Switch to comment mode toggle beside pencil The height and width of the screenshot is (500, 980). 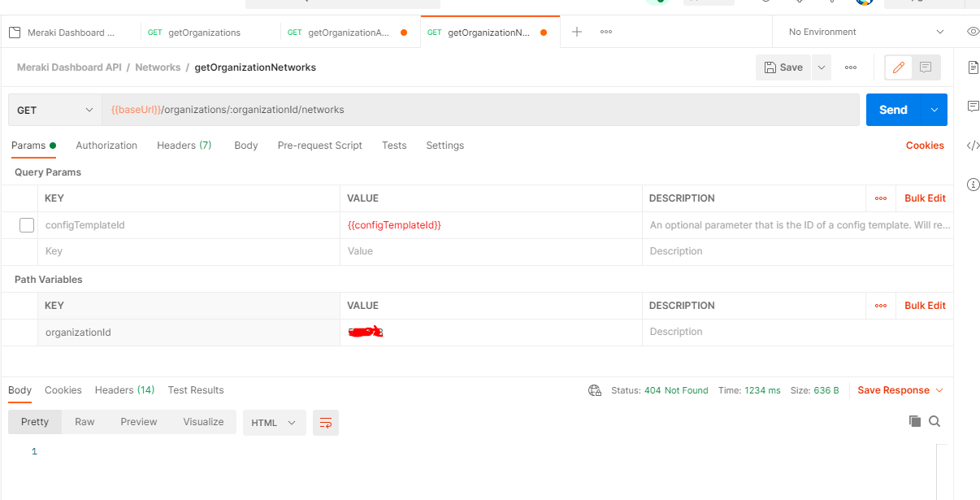pyautogui.click(x=926, y=67)
